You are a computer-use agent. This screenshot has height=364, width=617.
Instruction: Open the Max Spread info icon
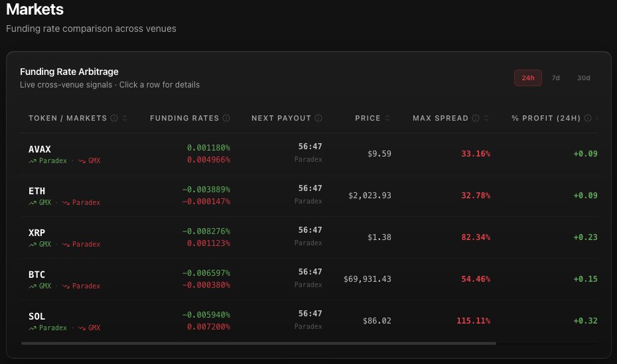[x=475, y=118]
